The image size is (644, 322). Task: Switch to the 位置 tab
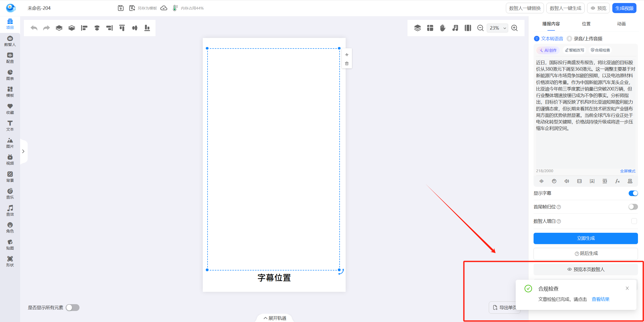[586, 24]
